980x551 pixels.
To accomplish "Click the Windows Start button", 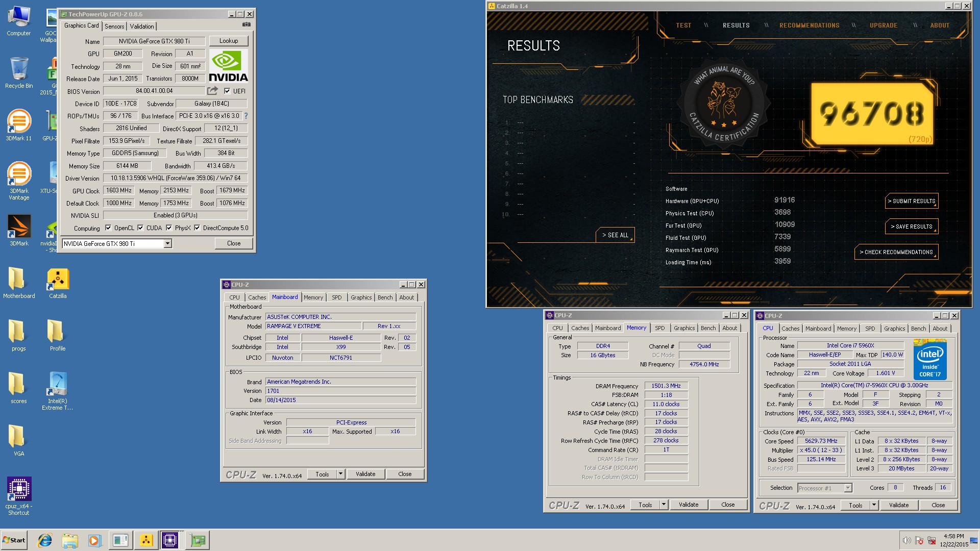I will coord(14,540).
